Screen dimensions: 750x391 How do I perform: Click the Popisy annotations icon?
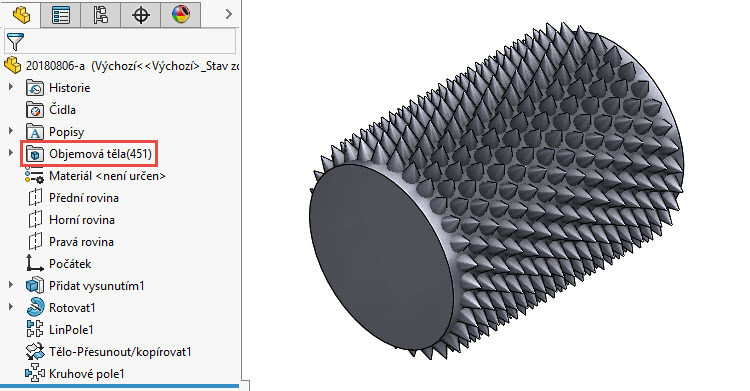[34, 132]
